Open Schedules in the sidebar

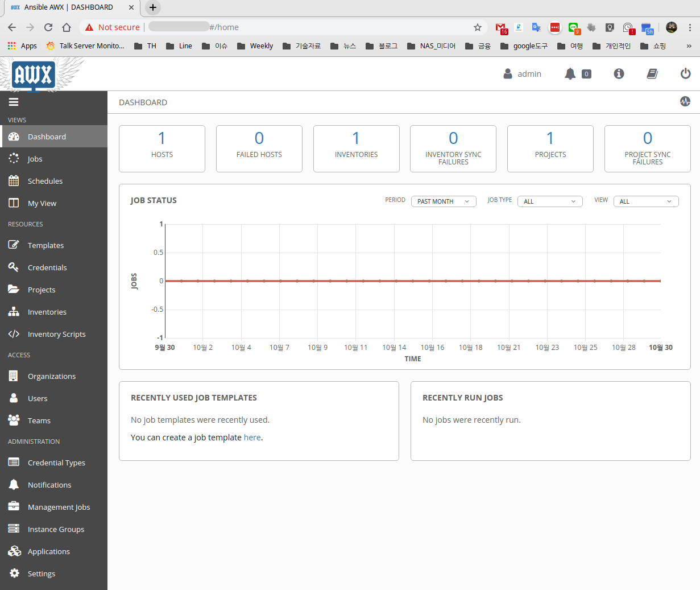coord(53,181)
